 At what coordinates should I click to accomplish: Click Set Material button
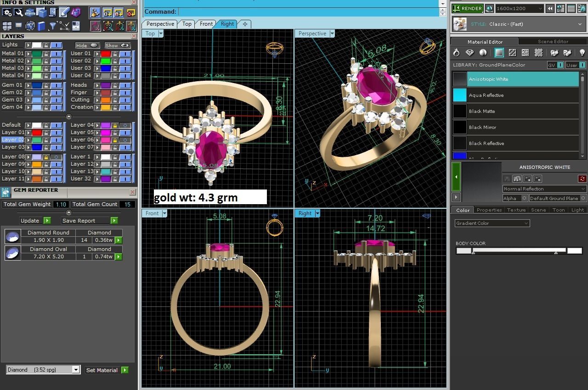tap(107, 370)
